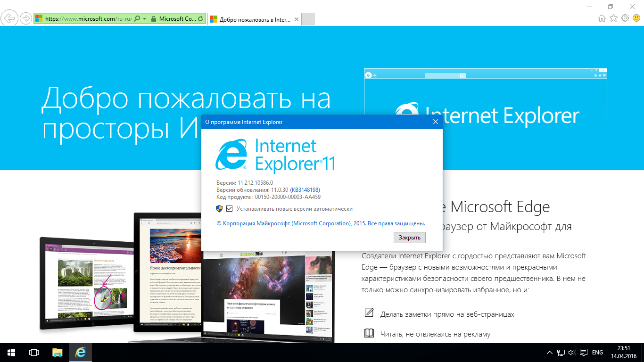This screenshot has height=362, width=644.
Task: Open the Tools gear menu
Action: [x=625, y=18]
